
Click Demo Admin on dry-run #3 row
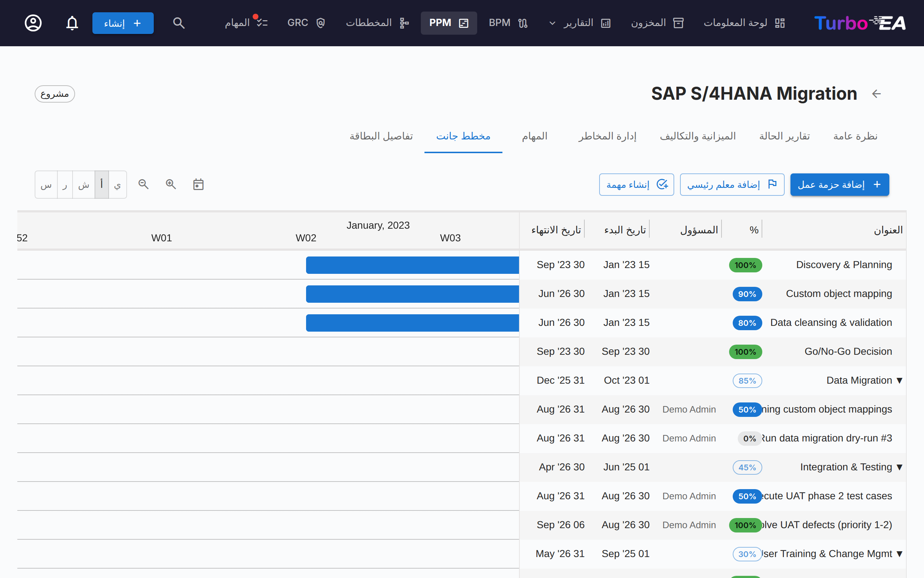tap(689, 439)
